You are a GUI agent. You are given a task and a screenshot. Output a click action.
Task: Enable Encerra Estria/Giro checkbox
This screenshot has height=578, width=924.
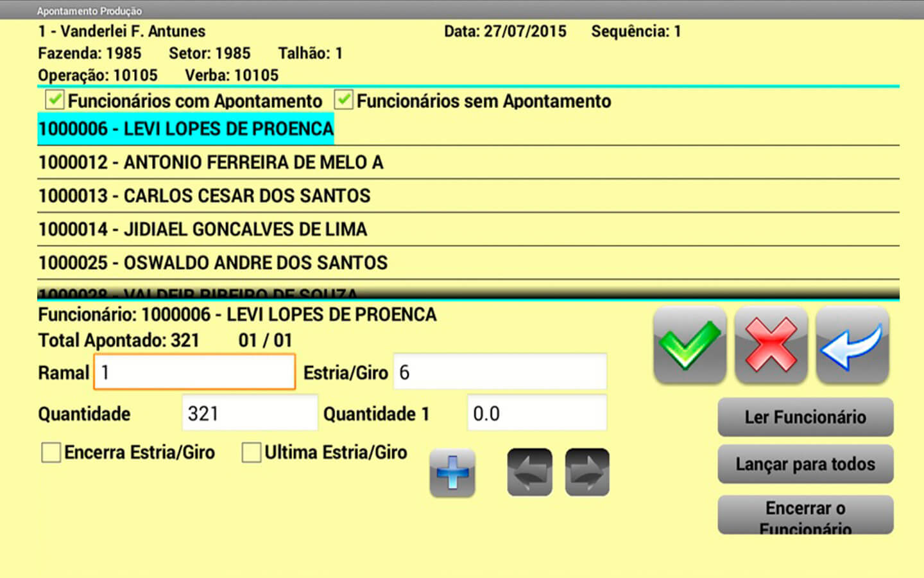coord(51,453)
